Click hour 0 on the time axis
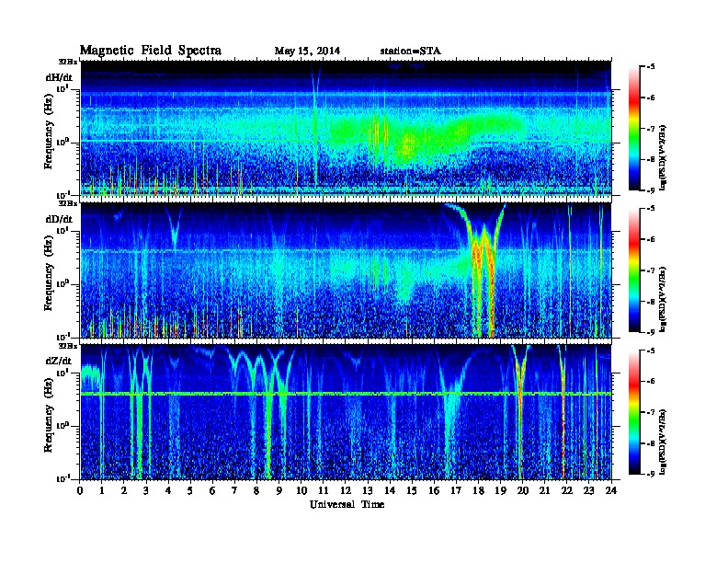Screen dimensions: 728x563 [80, 491]
